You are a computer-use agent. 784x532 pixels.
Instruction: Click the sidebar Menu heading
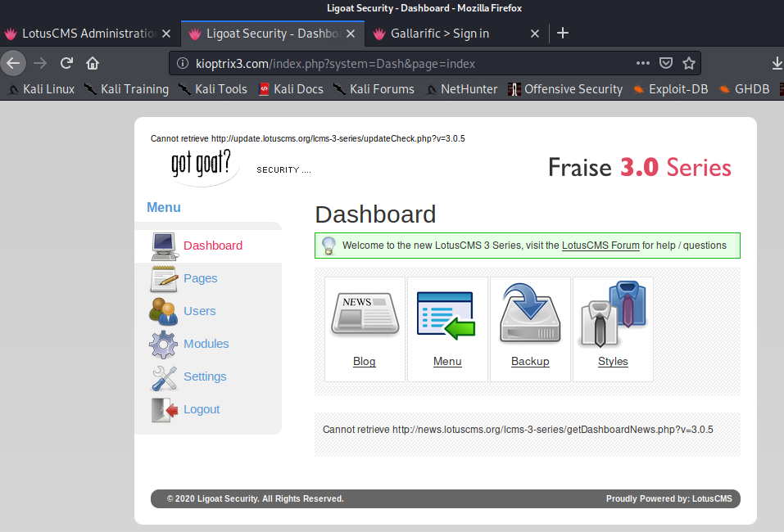pos(164,207)
